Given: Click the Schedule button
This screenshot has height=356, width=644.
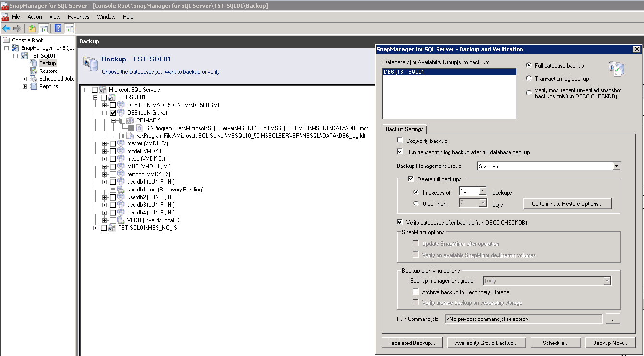Looking at the screenshot, I should tap(556, 343).
